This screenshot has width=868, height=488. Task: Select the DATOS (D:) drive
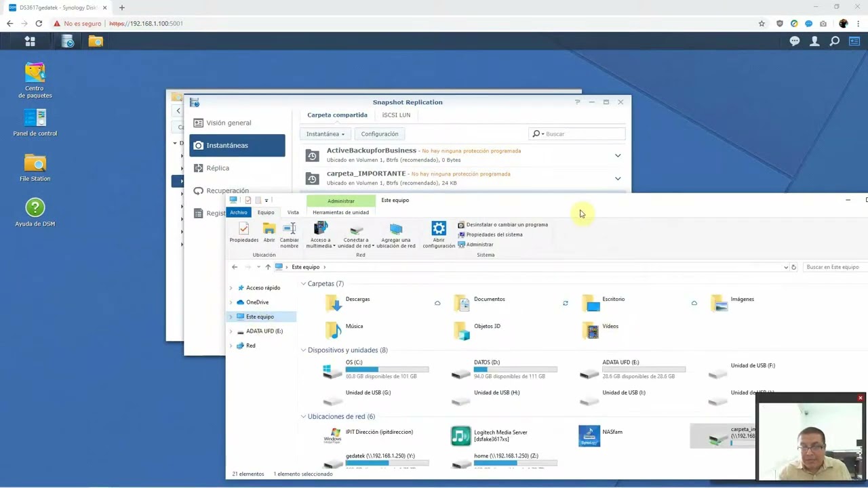point(505,369)
